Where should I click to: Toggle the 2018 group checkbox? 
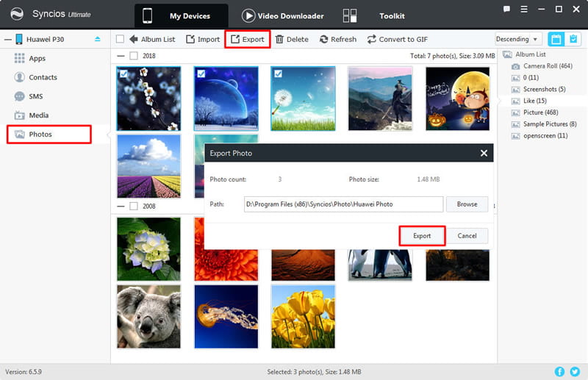[x=134, y=56]
